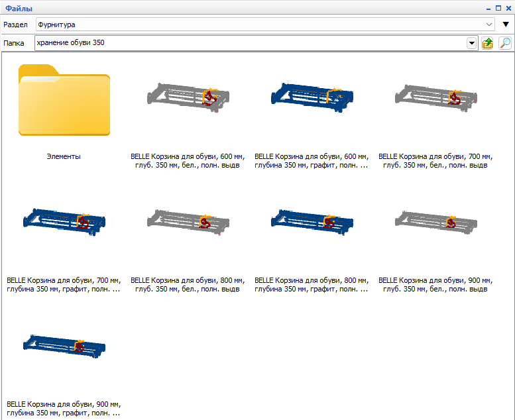Expand the Раздел Фурнитура combo box arrow
This screenshot has width=515, height=420.
489,25
